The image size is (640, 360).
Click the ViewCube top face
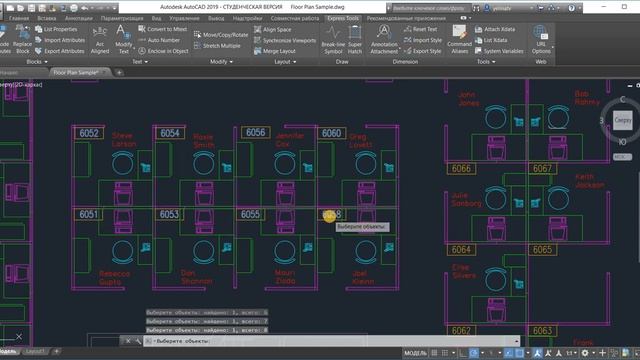[623, 120]
